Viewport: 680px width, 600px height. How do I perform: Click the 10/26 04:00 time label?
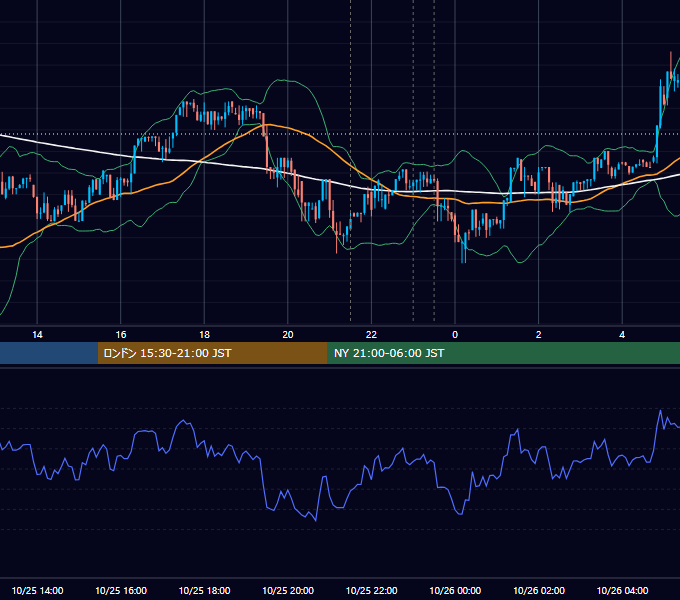click(x=622, y=590)
